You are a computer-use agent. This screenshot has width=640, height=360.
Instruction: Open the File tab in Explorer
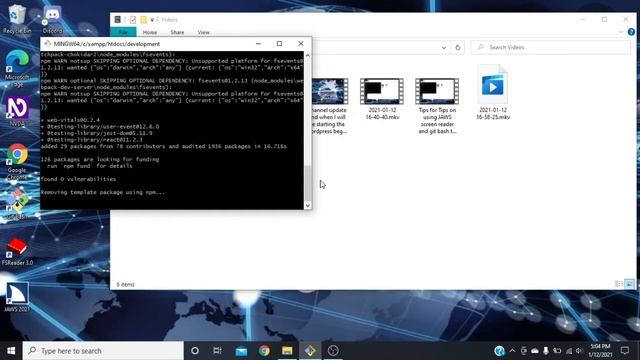coord(123,32)
